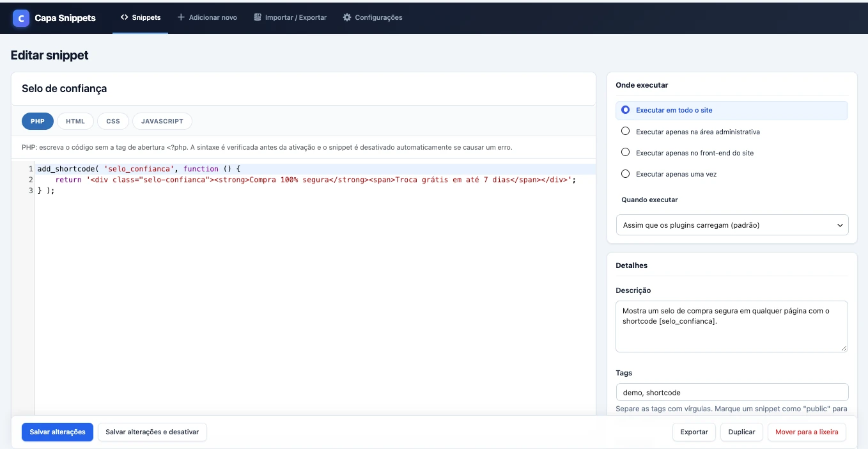Screen dimensions: 868x449
Task: Click the Descrição textarea bottom-right corner handle
Action: (844, 347)
